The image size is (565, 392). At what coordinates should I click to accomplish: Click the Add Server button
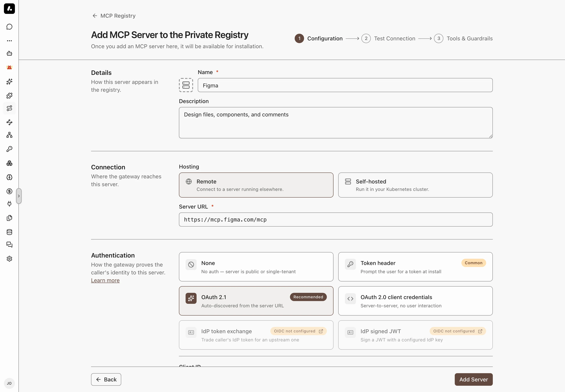tap(474, 380)
